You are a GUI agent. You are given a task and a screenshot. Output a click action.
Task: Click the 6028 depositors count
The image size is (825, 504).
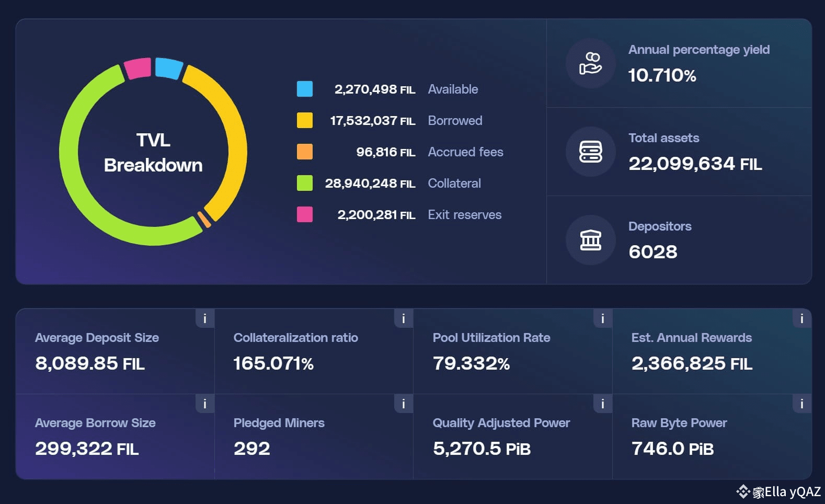click(x=652, y=252)
